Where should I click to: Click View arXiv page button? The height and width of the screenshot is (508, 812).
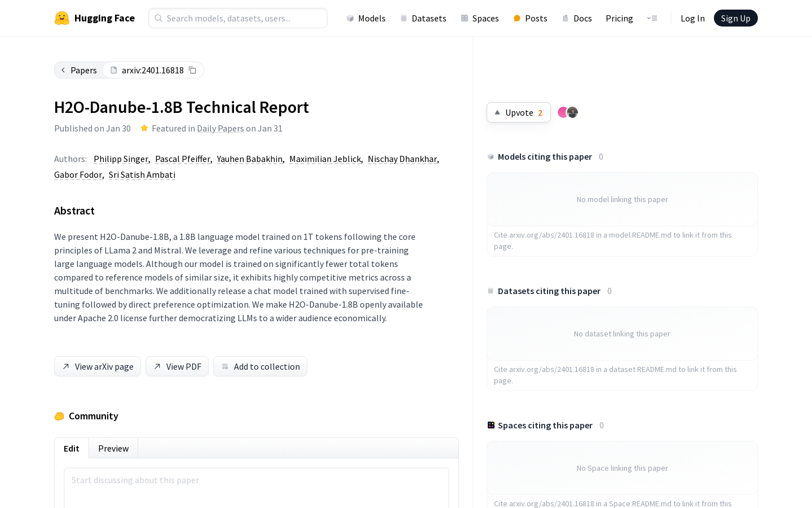(x=98, y=366)
